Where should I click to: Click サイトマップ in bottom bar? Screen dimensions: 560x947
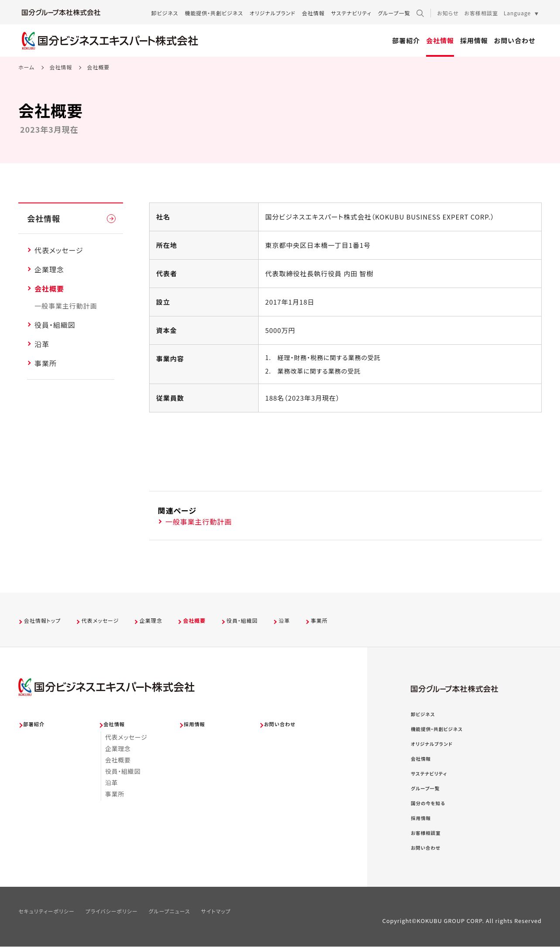pos(215,912)
